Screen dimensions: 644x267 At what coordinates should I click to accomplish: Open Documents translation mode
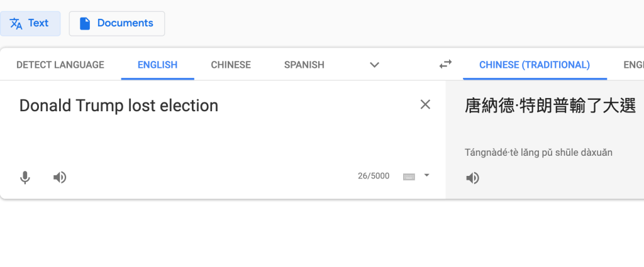click(117, 23)
